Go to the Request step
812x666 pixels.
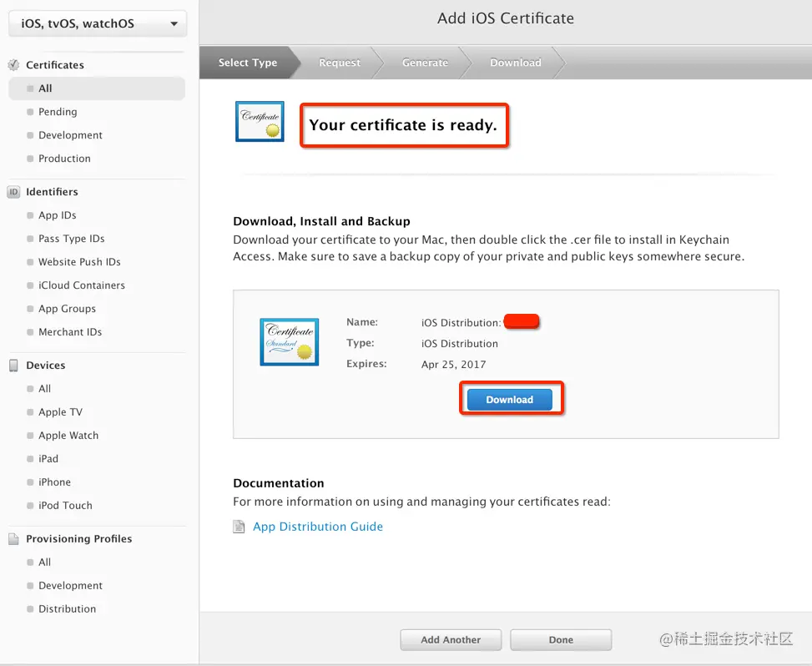[340, 63]
